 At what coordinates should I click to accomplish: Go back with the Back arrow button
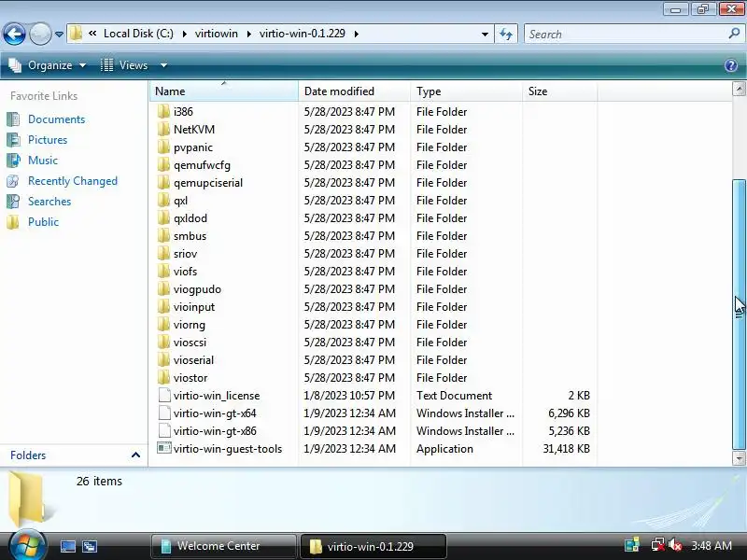pyautogui.click(x=14, y=35)
